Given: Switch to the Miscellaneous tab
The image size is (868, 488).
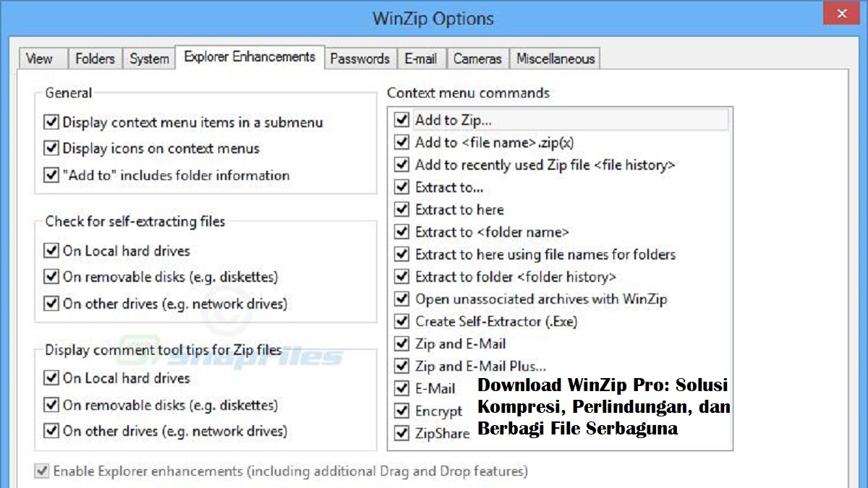Looking at the screenshot, I should pyautogui.click(x=554, y=59).
